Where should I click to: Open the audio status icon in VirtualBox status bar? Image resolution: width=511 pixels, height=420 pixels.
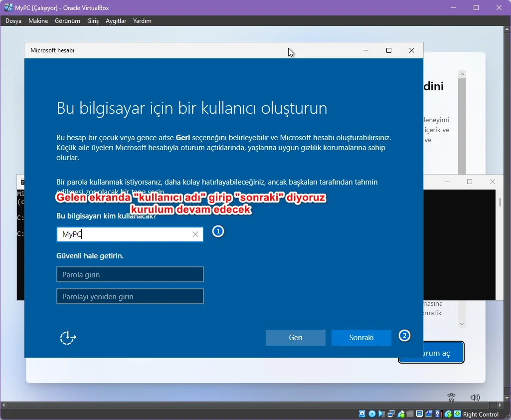381,414
